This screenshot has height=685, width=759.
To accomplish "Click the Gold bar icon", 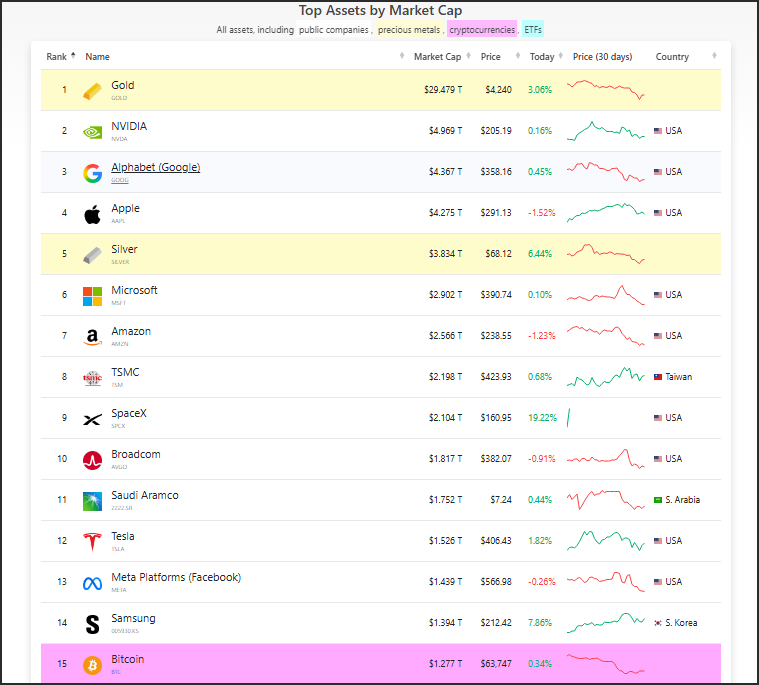I will [x=92, y=91].
